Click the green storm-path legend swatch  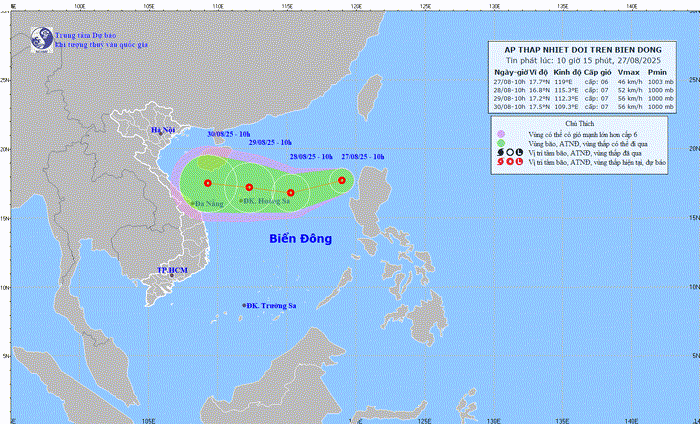pos(501,143)
